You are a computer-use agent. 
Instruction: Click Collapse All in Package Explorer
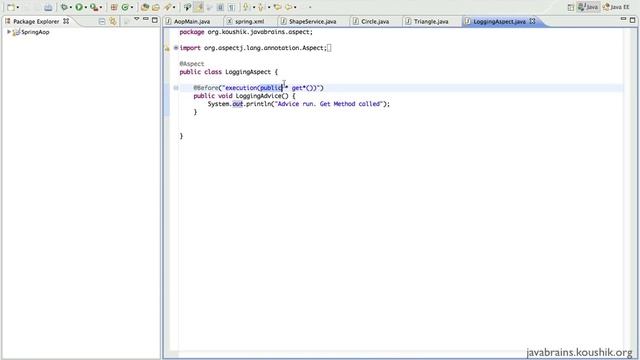pos(102,21)
